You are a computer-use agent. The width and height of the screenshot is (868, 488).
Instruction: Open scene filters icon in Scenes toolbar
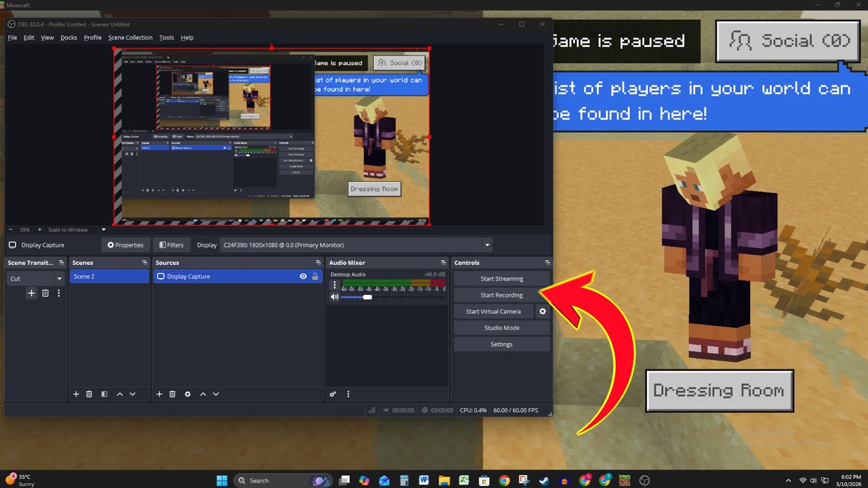(104, 394)
